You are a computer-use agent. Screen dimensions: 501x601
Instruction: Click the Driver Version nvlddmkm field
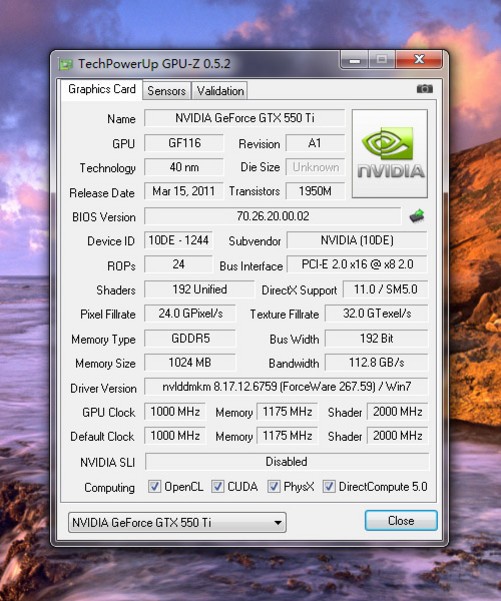[286, 387]
